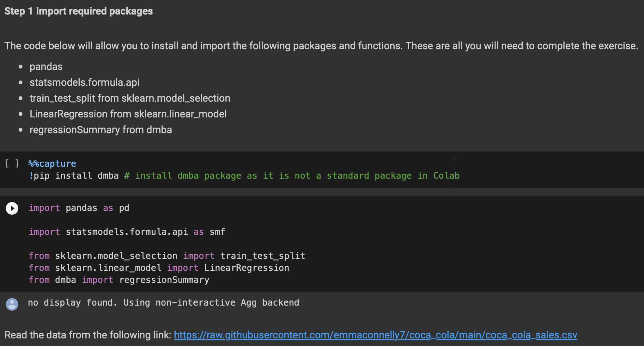Viewport: 644px width, 346px height.
Task: Click the pandas bullet item
Action: pos(46,67)
